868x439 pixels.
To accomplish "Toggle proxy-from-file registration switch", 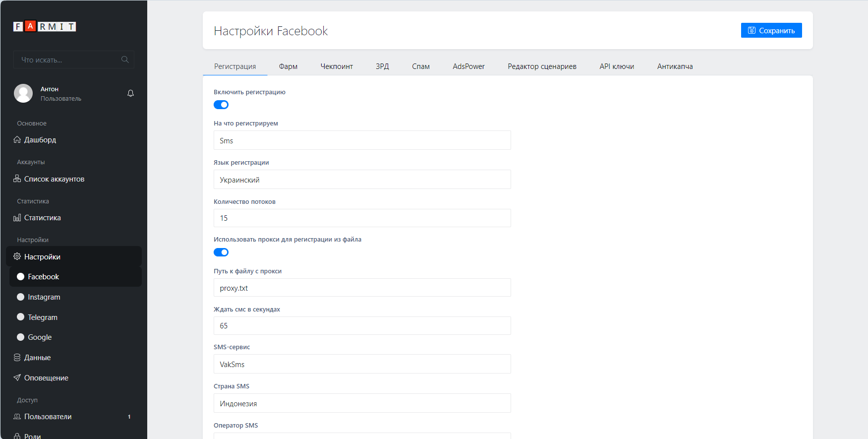I will click(x=221, y=252).
